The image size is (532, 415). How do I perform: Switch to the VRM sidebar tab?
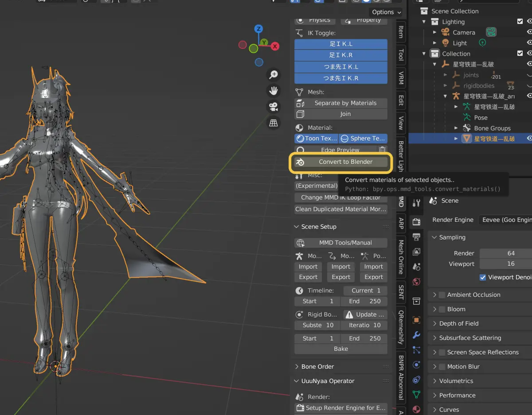pos(401,78)
